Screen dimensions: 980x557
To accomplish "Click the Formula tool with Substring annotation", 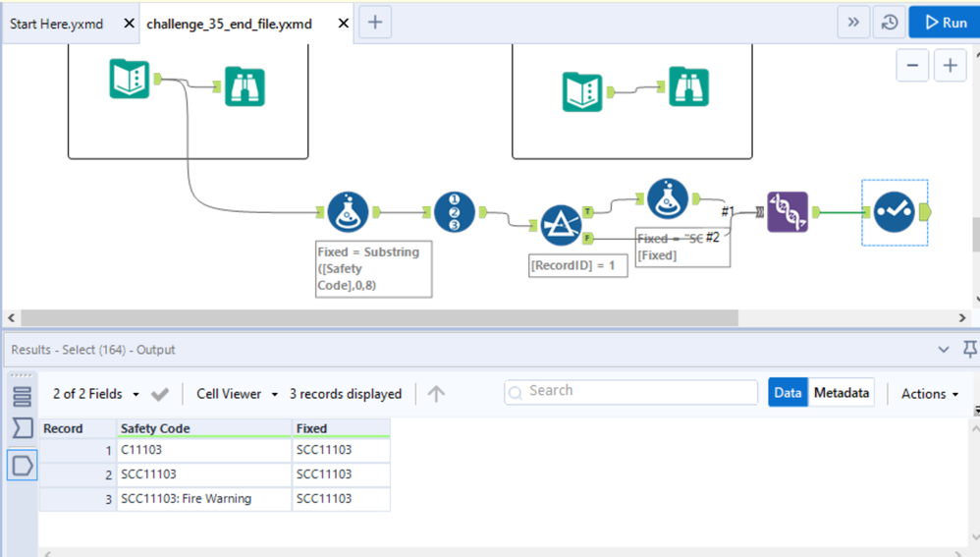I will point(348,211).
